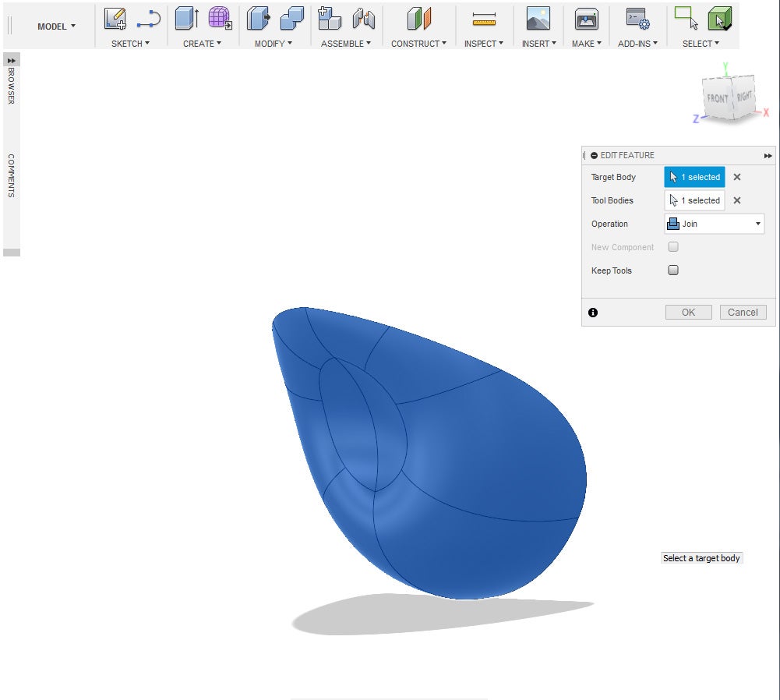Click the FRONT face of the ViewCube
Image resolution: width=780 pixels, height=700 pixels.
click(717, 99)
